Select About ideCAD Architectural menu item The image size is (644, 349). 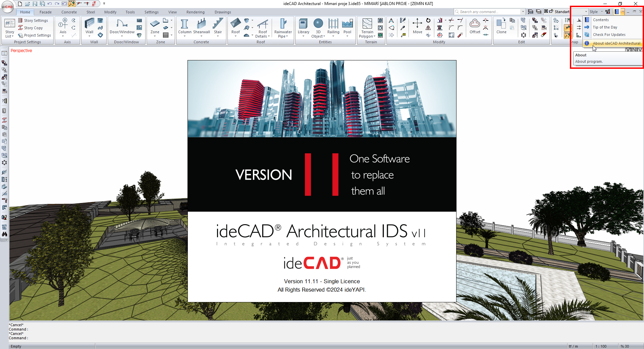tap(612, 43)
